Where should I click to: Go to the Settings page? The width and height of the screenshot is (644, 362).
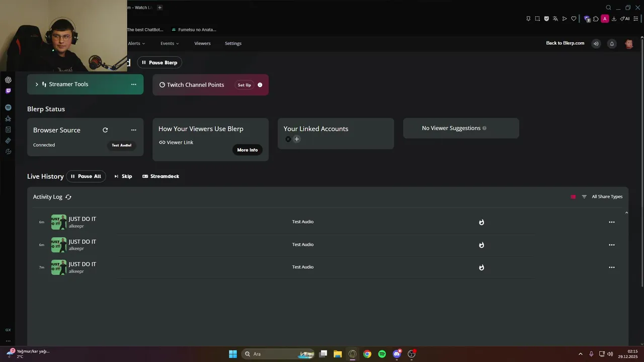(x=233, y=44)
